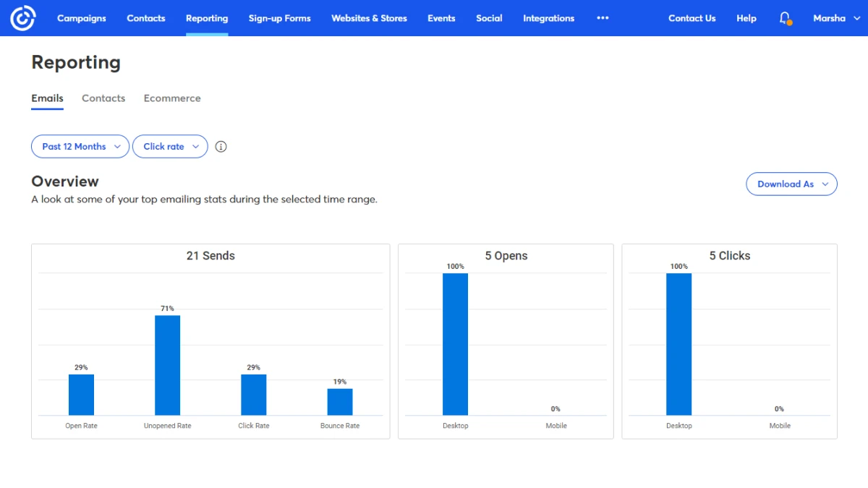Viewport: 868px width, 488px height.
Task: Click the Bounce Rate 19% bar
Action: click(x=340, y=402)
